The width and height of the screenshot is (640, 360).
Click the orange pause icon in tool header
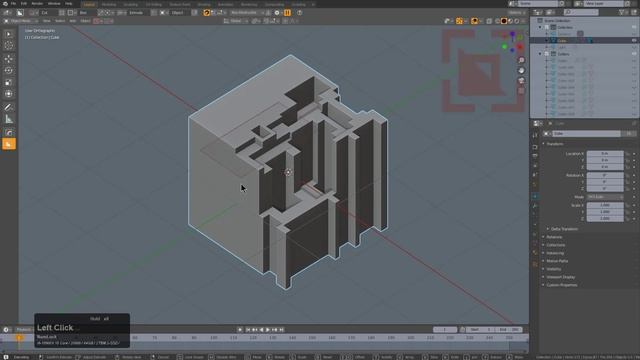287,13
